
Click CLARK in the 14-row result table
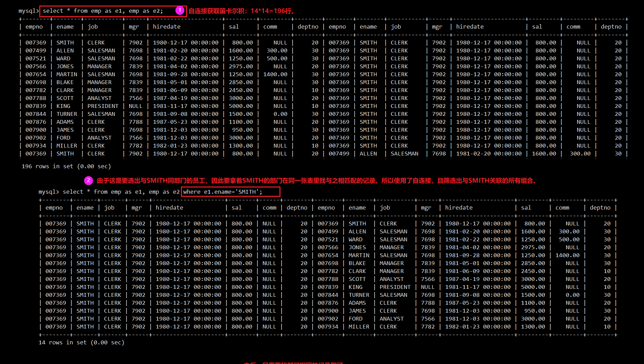(x=357, y=271)
